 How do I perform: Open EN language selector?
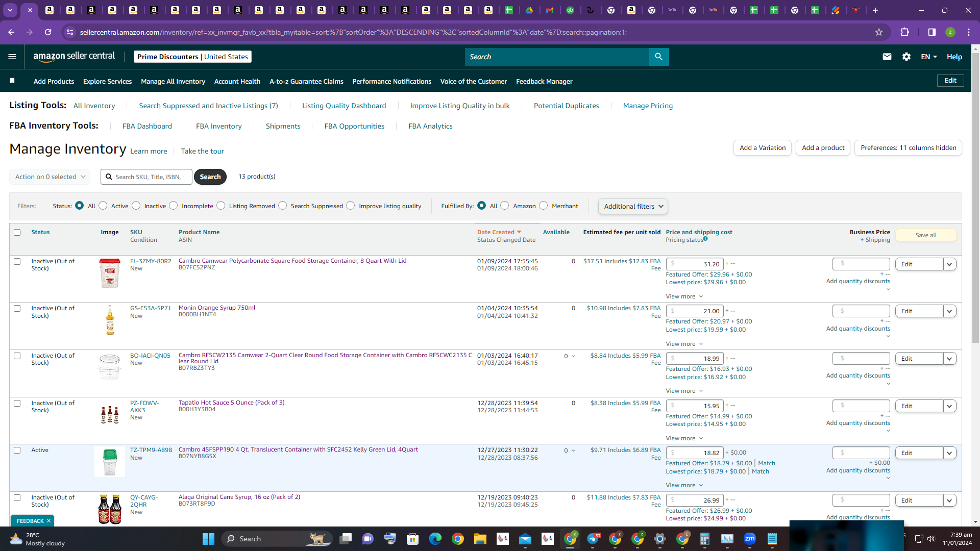click(x=928, y=57)
